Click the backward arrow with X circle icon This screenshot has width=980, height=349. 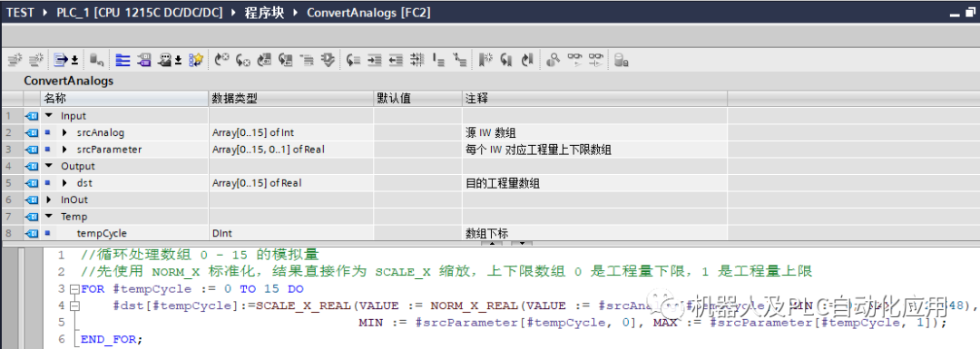coord(243,59)
